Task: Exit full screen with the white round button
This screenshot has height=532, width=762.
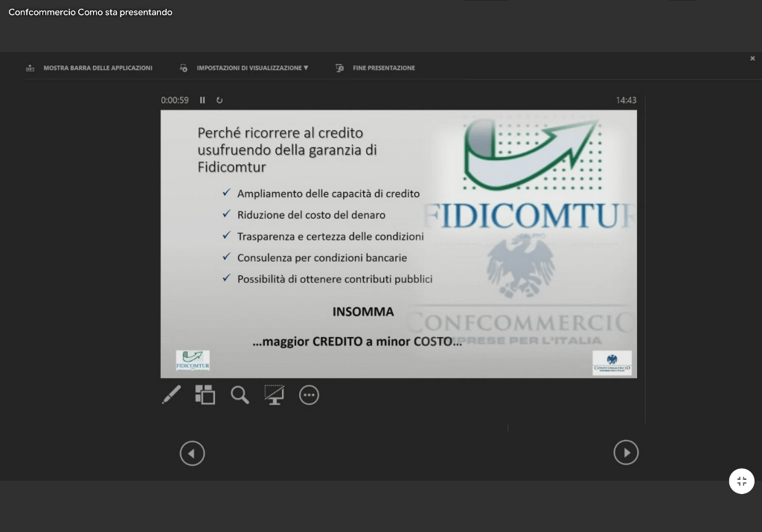Action: click(x=741, y=481)
